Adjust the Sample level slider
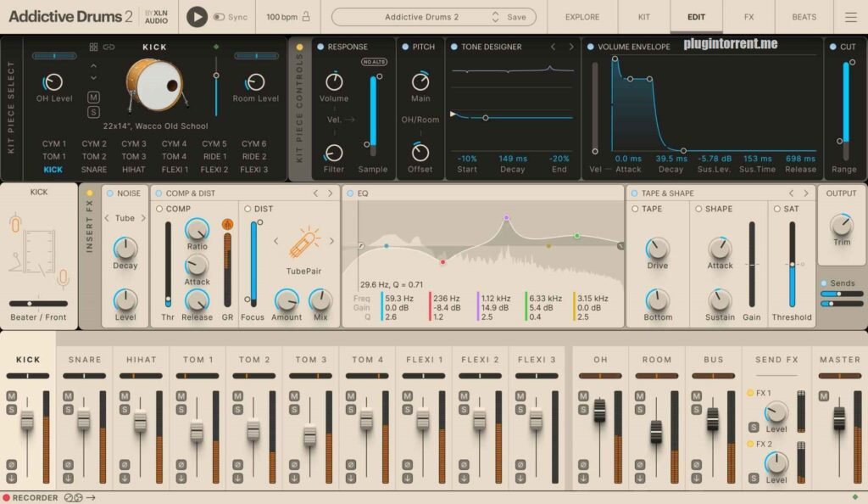Image resolution: width=868 pixels, height=504 pixels. tap(373, 115)
